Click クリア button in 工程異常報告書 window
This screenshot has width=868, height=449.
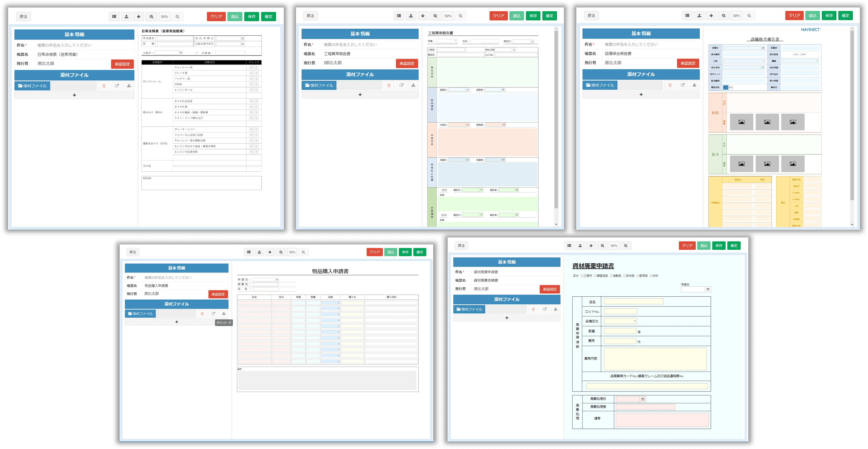click(x=498, y=16)
